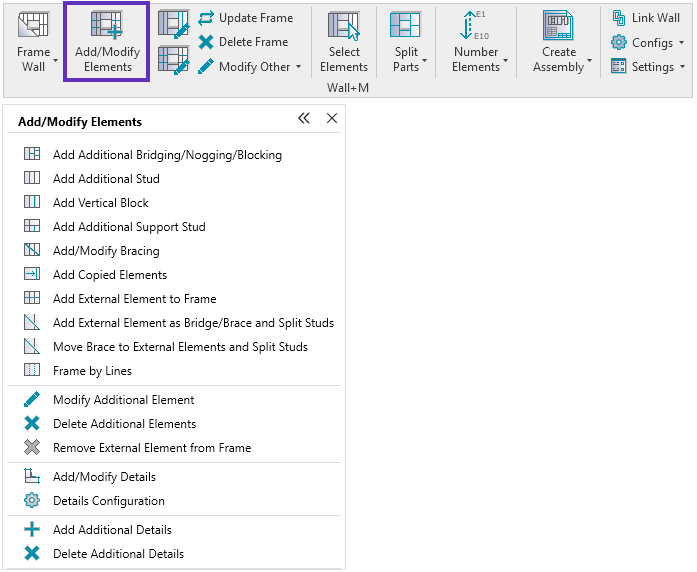Select Add Additional Bridging/Nogging/Blocking
The image size is (697, 572).
(x=167, y=155)
